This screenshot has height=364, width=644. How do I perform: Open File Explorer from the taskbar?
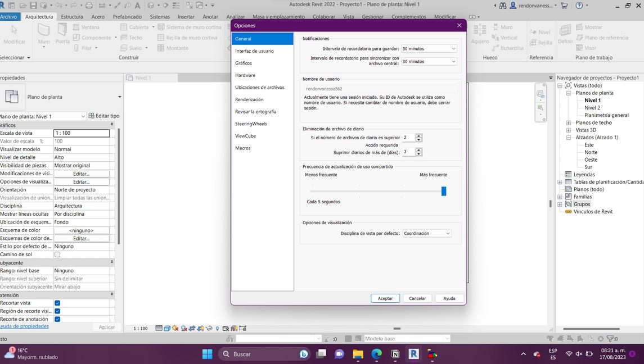(358, 354)
